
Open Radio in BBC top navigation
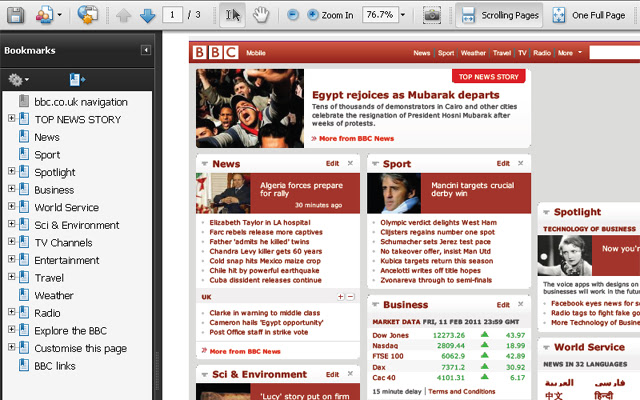coord(542,53)
